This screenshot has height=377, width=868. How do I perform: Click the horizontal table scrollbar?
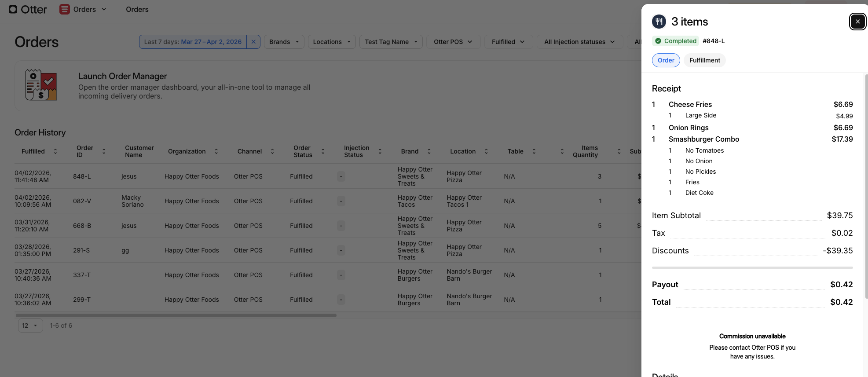pos(176,315)
